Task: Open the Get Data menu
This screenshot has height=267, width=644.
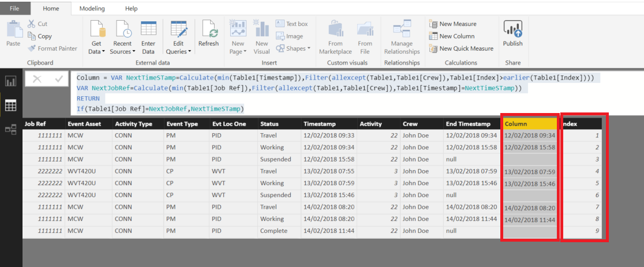Action: (x=97, y=37)
